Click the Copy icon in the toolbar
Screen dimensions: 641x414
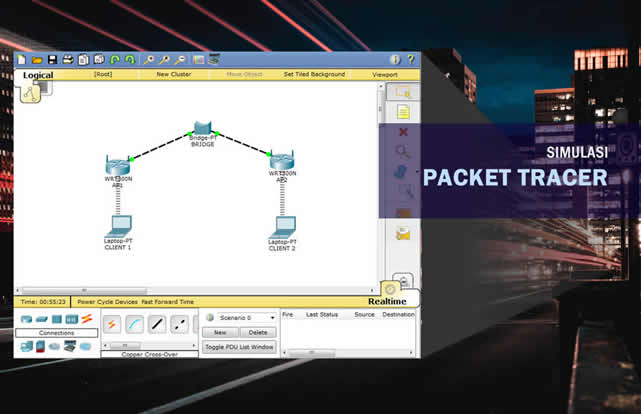point(83,60)
